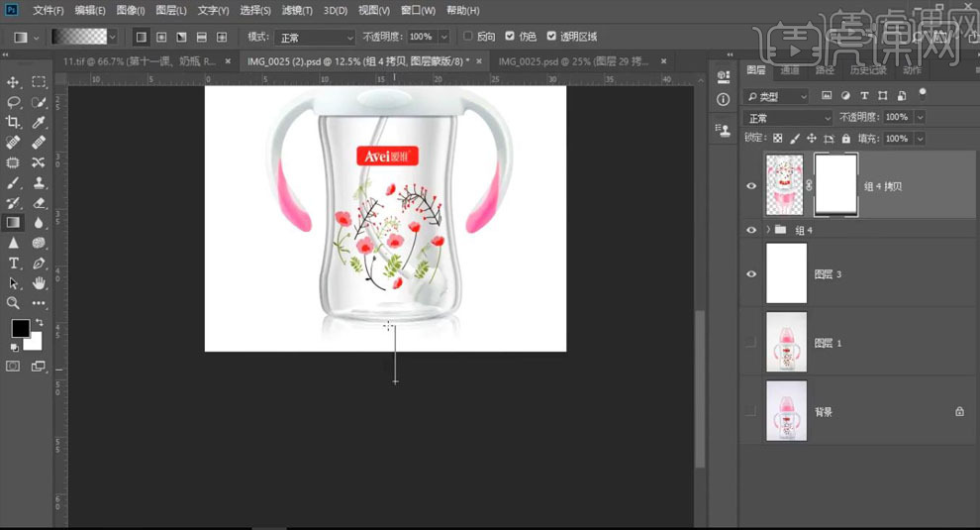Filter layers by text type icon
Viewport: 980px width, 530px height.
[864, 96]
